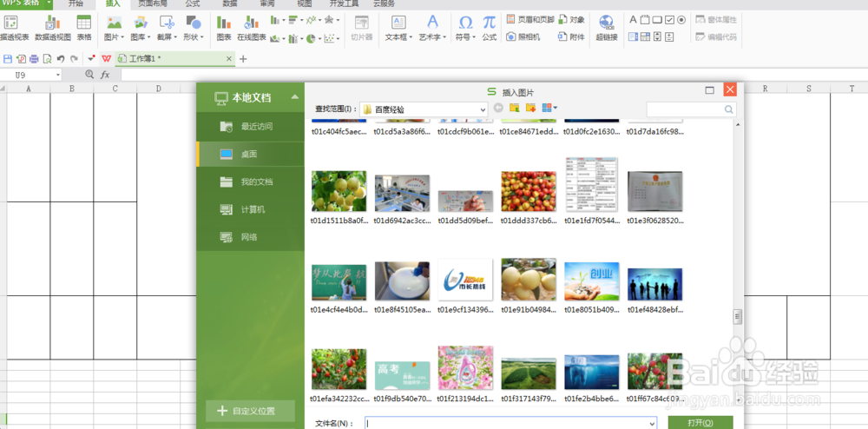Switch to the 开始 ribbon tab
This screenshot has width=868, height=429.
pos(76,3)
